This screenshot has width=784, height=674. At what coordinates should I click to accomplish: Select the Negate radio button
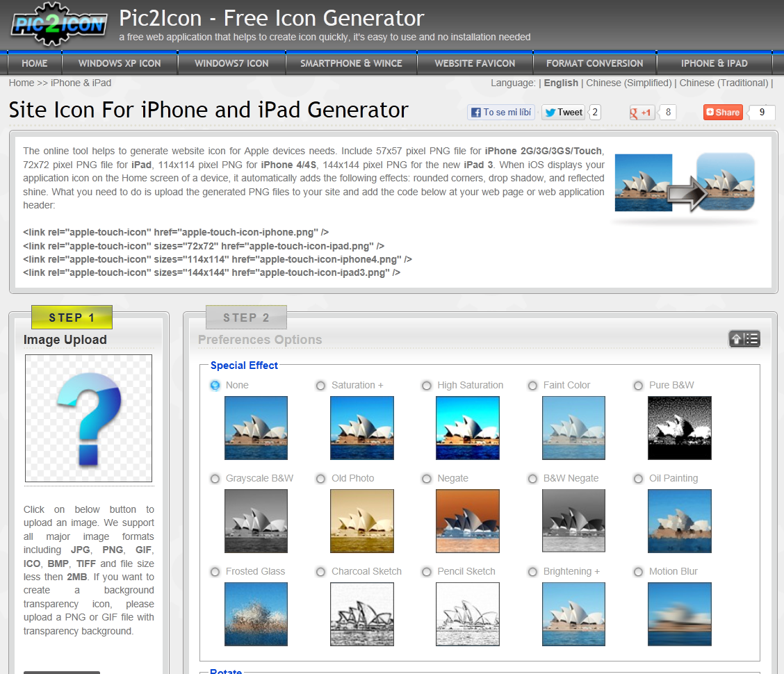(x=427, y=479)
